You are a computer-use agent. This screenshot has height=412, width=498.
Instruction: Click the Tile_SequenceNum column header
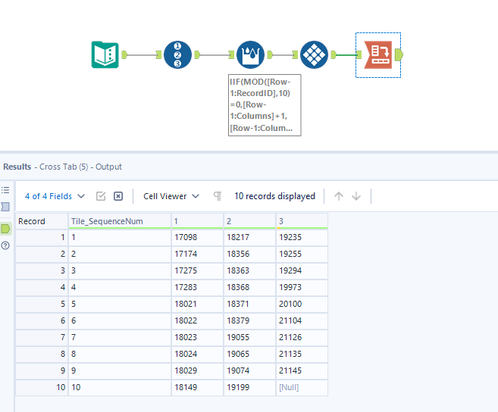coord(120,221)
